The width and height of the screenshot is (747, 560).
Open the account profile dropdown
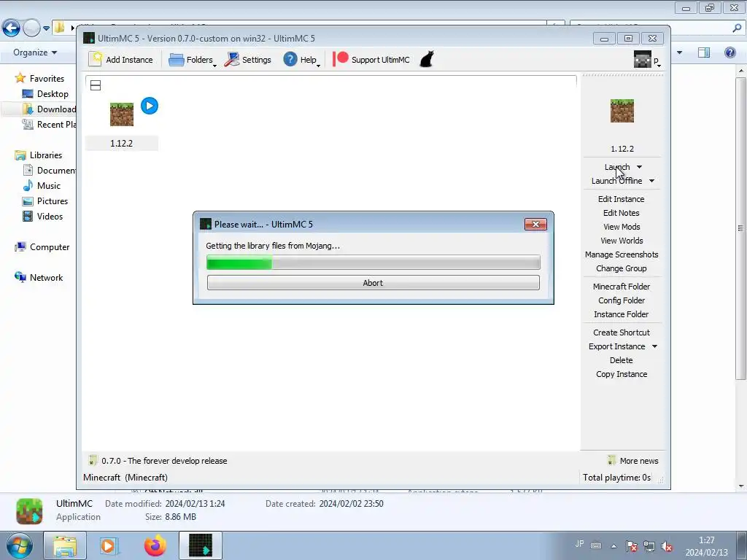click(x=648, y=60)
